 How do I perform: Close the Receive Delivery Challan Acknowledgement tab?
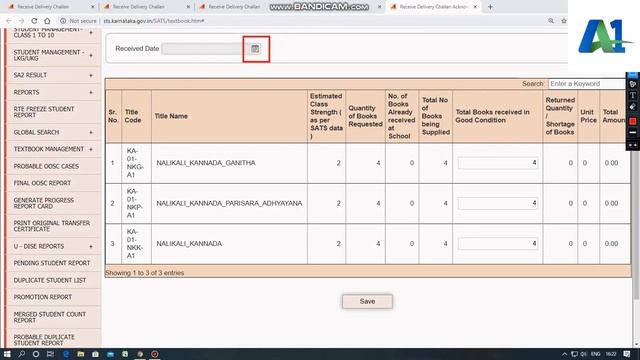[475, 7]
